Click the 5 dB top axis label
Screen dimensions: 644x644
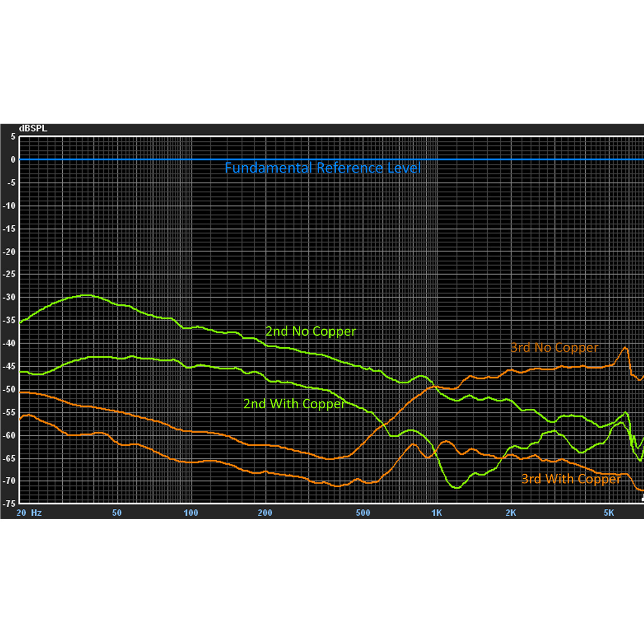(13, 137)
